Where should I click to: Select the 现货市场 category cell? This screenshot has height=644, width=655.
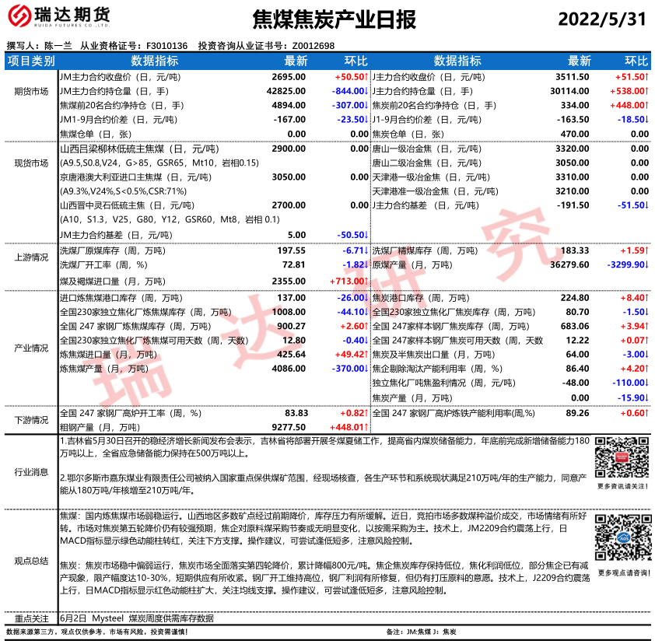tap(31, 163)
